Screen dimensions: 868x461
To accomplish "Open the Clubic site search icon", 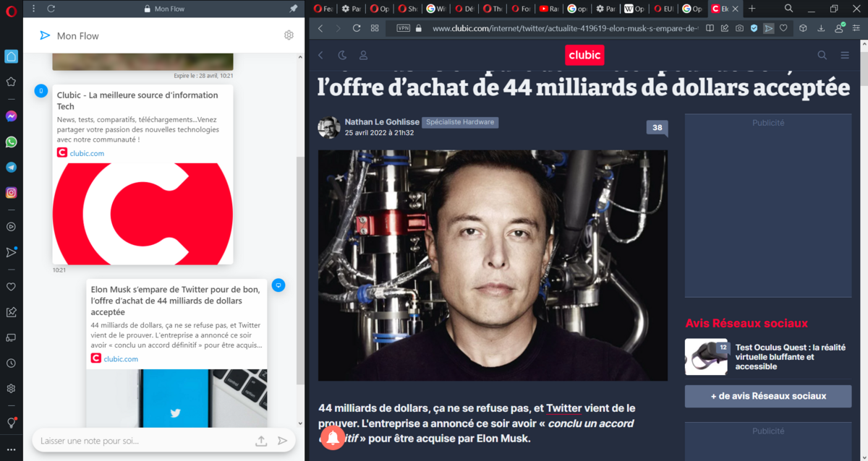I will point(822,55).
